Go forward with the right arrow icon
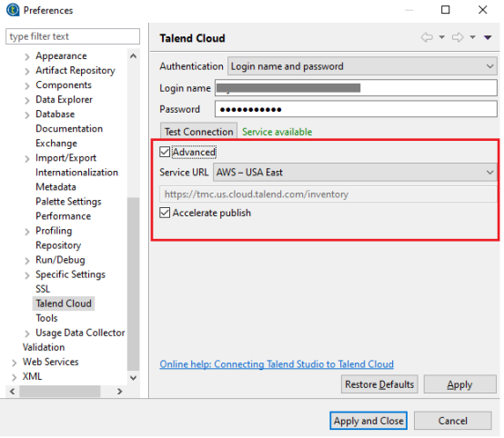504x438 pixels. point(458,37)
